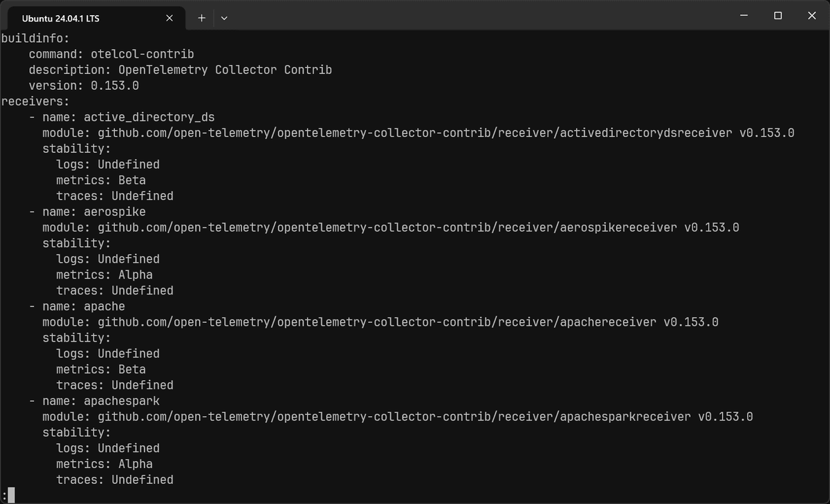The width and height of the screenshot is (830, 504).
Task: Click 'stability:' under apachespark
Action: pos(77,433)
